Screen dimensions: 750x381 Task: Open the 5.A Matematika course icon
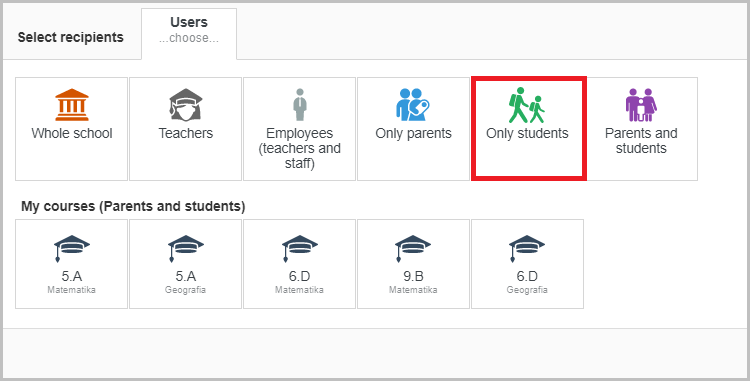(x=72, y=249)
